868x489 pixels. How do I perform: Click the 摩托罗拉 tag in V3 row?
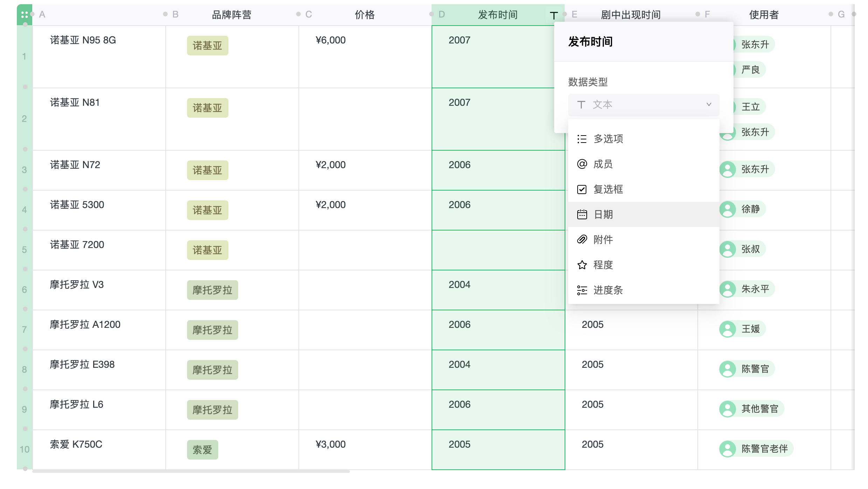[x=212, y=290]
